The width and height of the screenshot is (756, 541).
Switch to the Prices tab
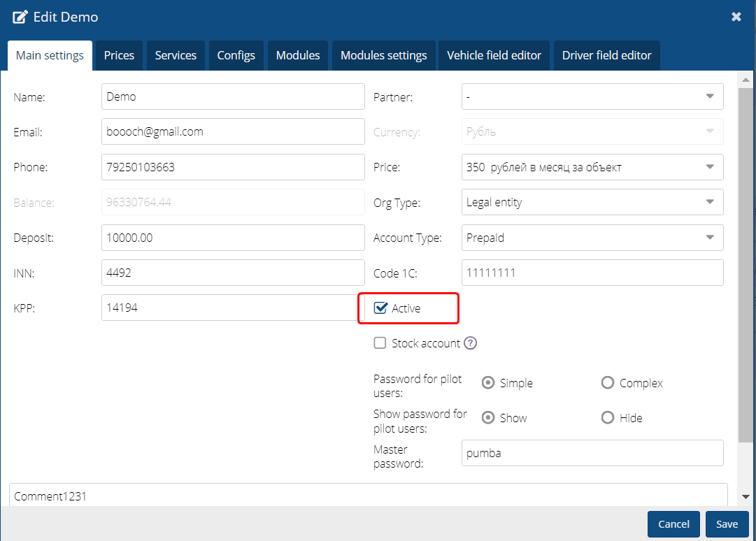pos(119,55)
